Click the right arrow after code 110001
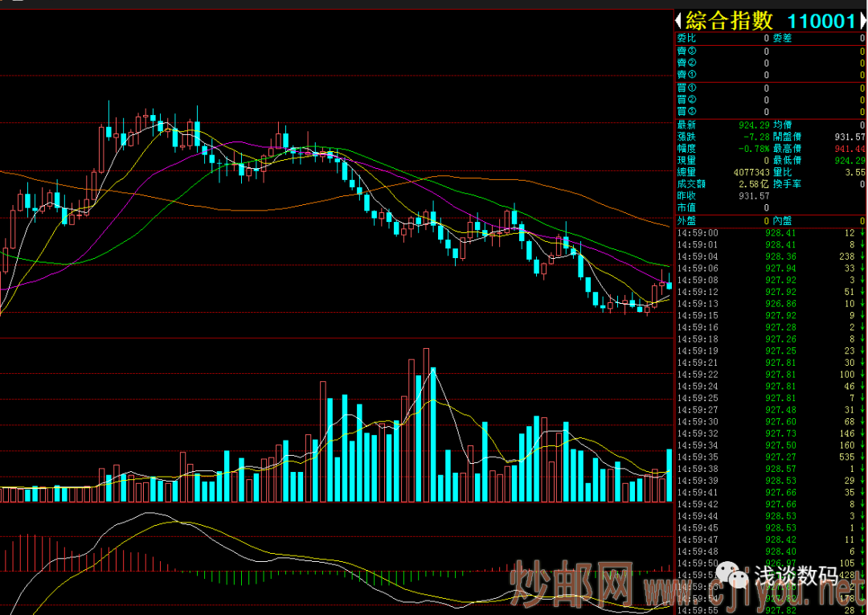 (862, 22)
